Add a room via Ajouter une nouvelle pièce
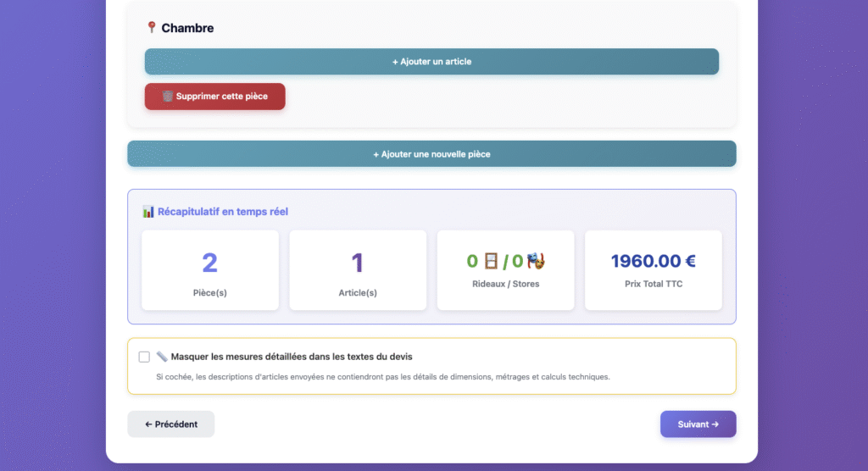868x471 pixels. point(431,154)
